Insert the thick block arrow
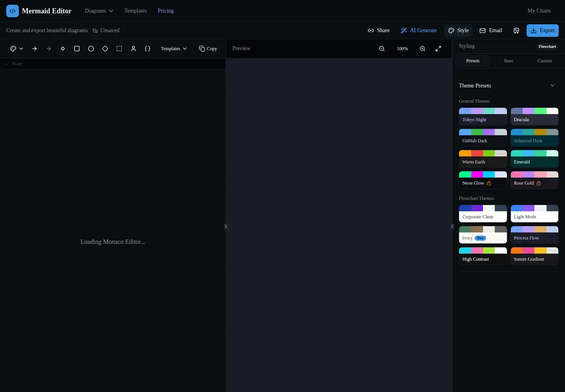The image size is (565, 392). point(63,49)
